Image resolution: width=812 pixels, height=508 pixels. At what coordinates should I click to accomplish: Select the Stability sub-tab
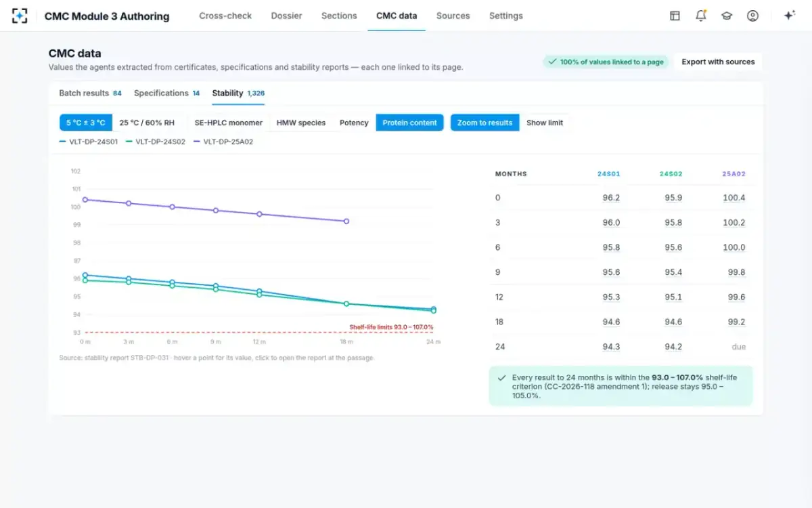pos(238,93)
